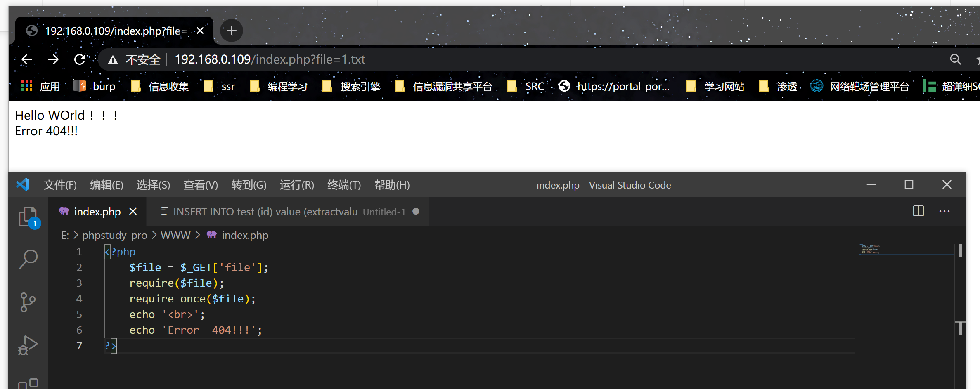The image size is (980, 389).
Task: Reload the browser page
Action: pyautogui.click(x=80, y=59)
